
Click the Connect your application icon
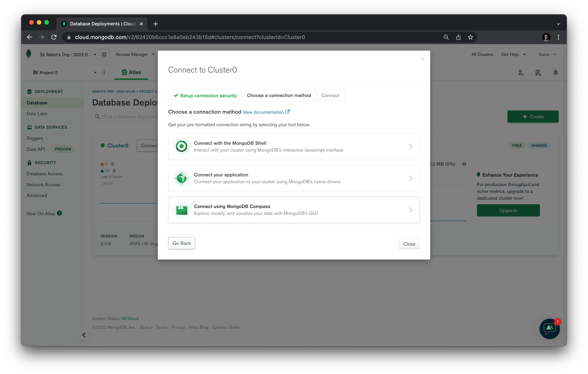181,178
